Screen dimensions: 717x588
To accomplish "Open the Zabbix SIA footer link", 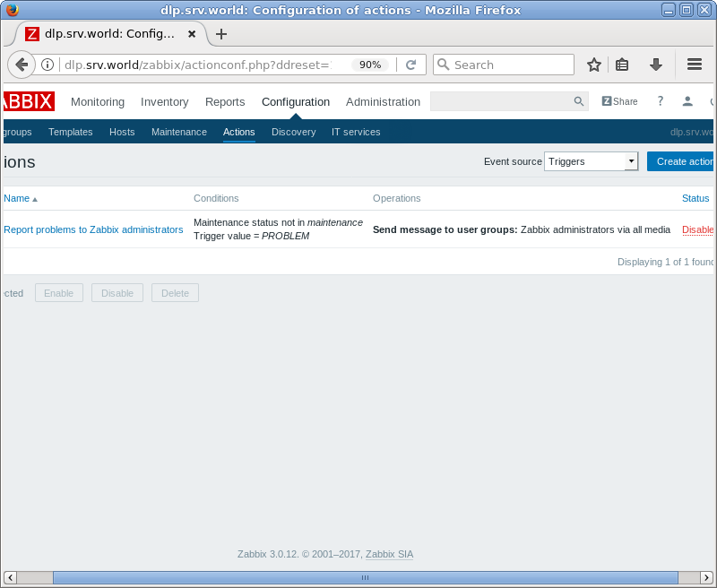I will tap(389, 554).
